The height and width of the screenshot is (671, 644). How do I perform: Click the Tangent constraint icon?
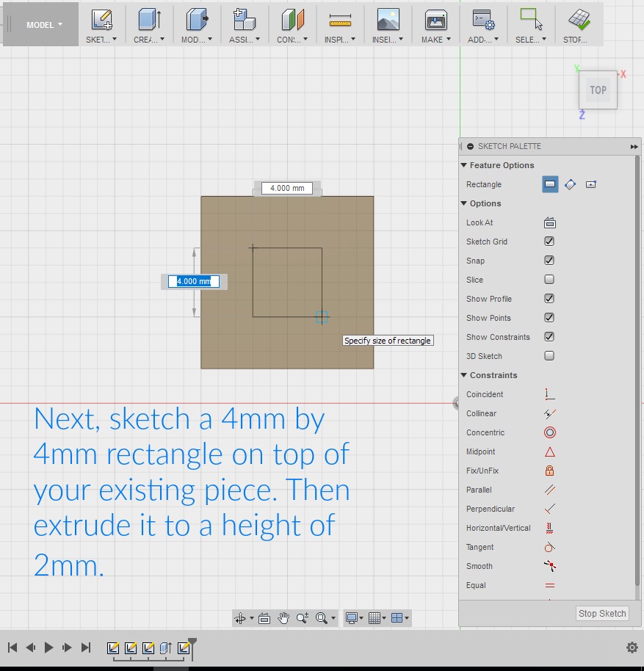coord(549,547)
